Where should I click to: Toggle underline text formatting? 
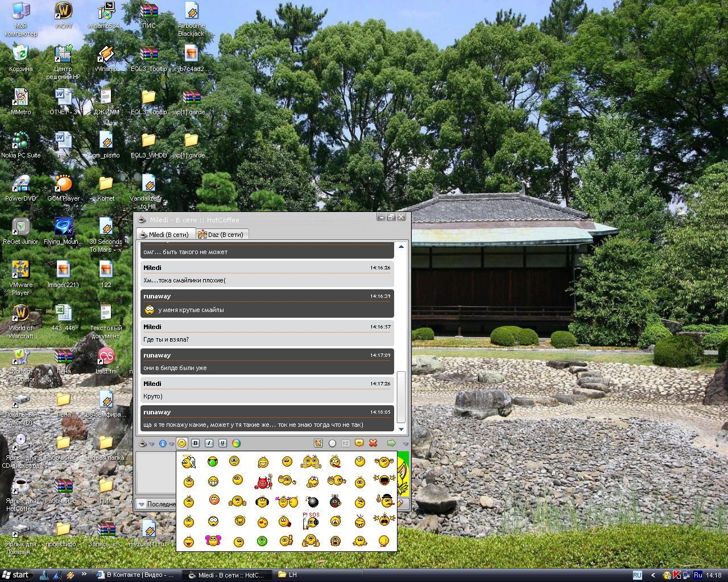222,443
